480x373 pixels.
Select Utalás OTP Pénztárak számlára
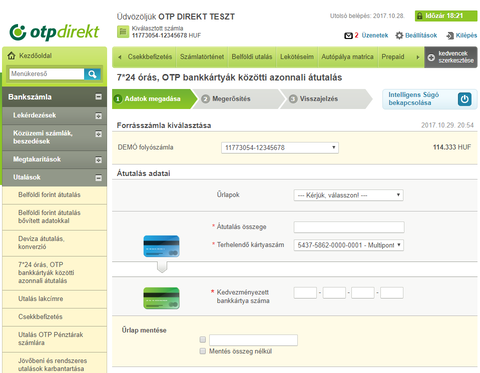tap(54, 339)
